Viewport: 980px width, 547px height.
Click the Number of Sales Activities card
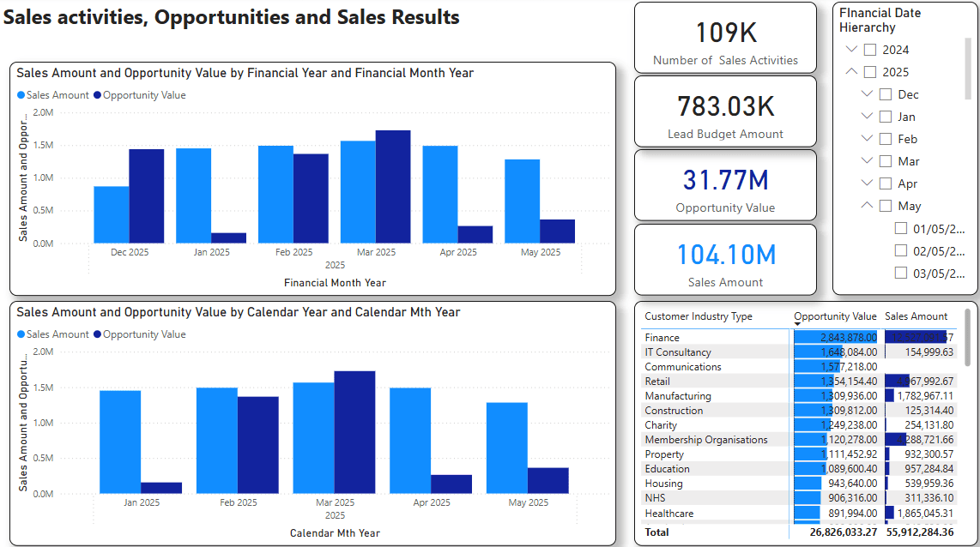[x=725, y=38]
